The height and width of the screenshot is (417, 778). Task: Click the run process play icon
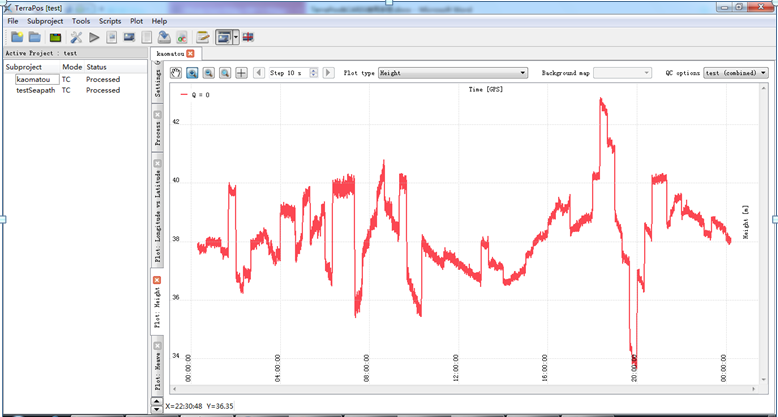pyautogui.click(x=94, y=37)
